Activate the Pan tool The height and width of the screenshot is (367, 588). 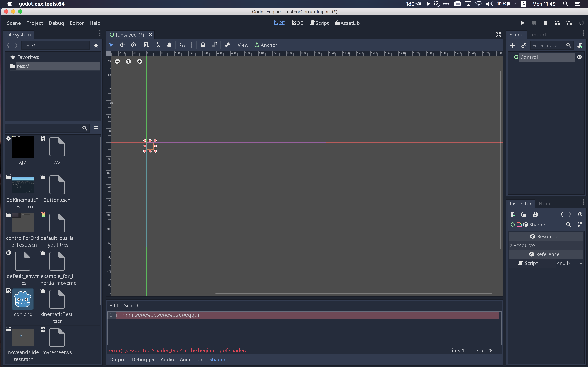pos(169,45)
